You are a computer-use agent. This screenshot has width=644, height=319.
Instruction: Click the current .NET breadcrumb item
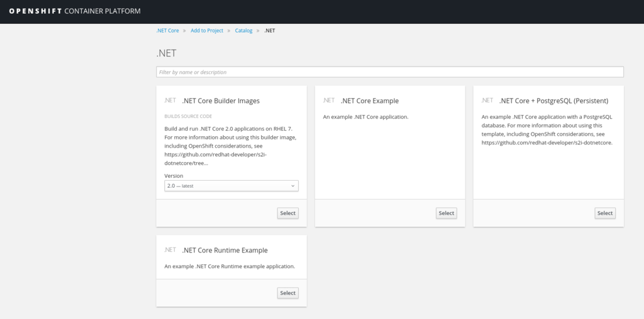pos(269,30)
